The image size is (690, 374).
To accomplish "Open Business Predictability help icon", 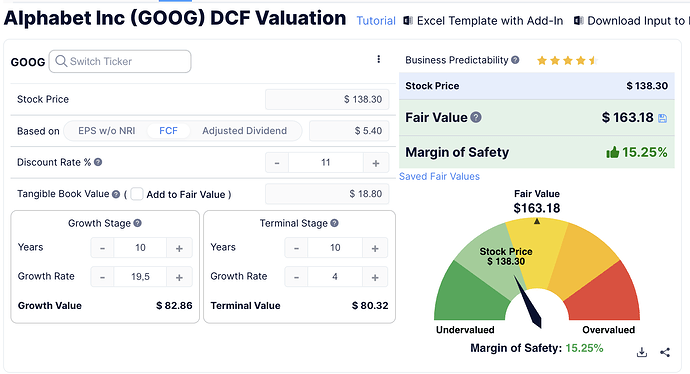I will pyautogui.click(x=515, y=60).
